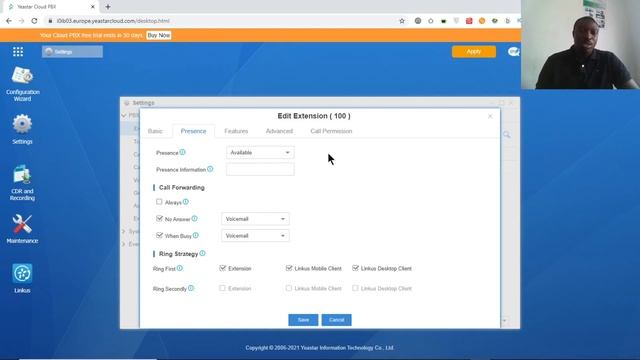Save the extension settings
This screenshot has width=640, height=360.
(x=303, y=320)
